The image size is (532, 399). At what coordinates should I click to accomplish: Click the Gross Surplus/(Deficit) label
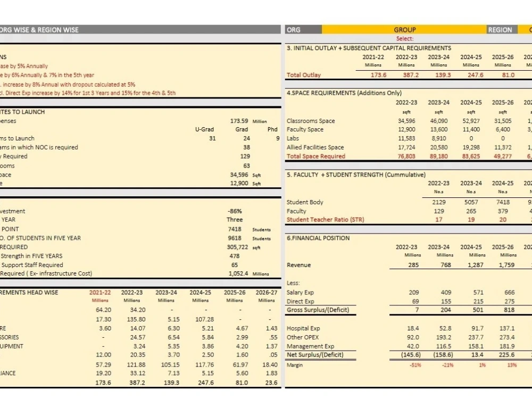(318, 310)
